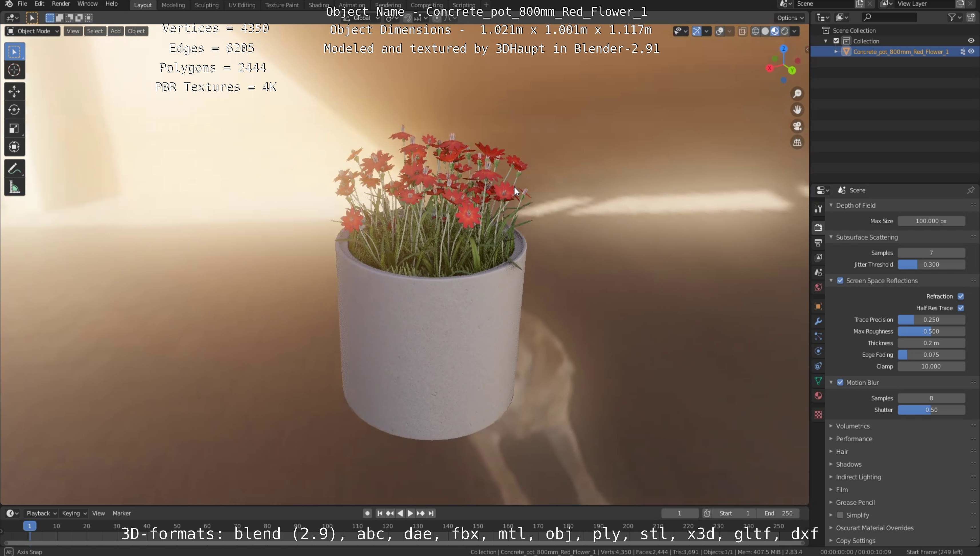Open the Object Constraint properties tab

point(818,366)
